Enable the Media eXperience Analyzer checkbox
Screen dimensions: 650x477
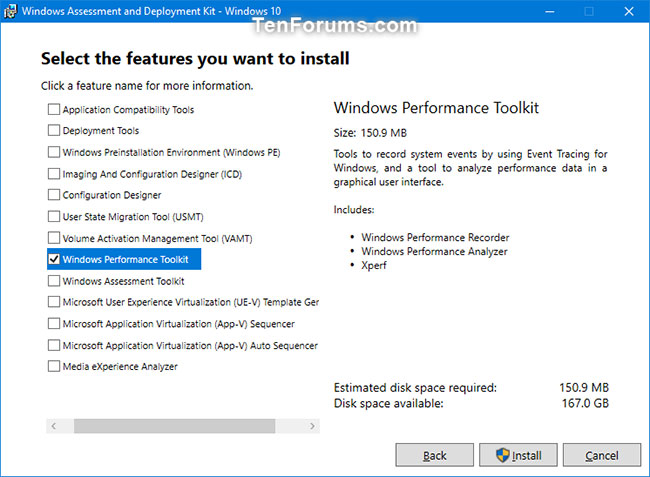pyautogui.click(x=54, y=366)
